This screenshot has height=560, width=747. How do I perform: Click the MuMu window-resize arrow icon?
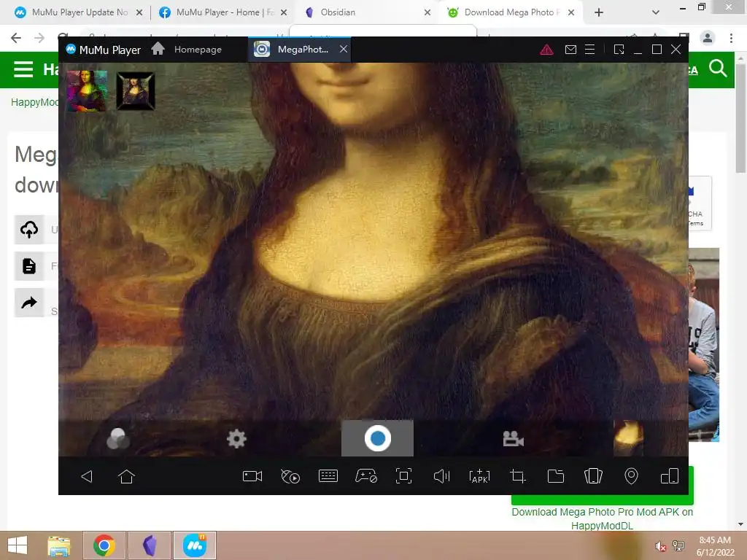(x=619, y=49)
